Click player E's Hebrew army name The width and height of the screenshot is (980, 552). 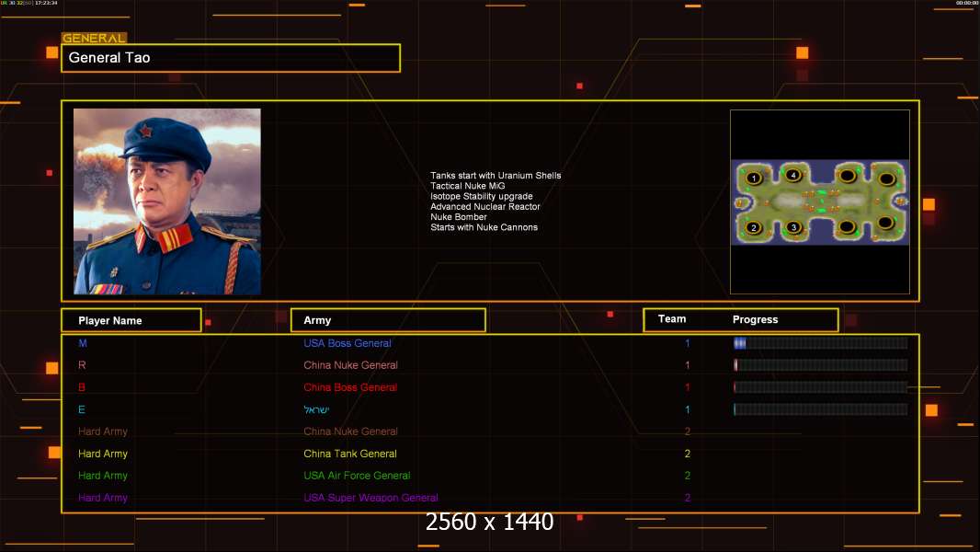pyautogui.click(x=316, y=410)
